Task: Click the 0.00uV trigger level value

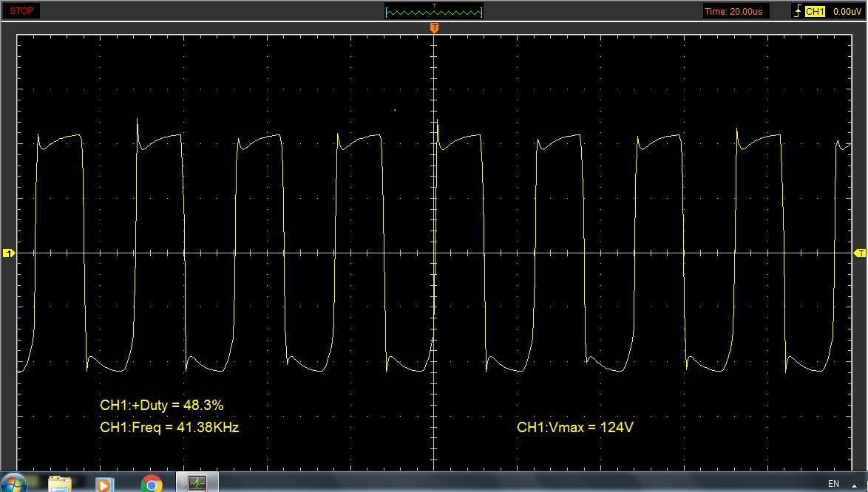Action: pos(844,11)
